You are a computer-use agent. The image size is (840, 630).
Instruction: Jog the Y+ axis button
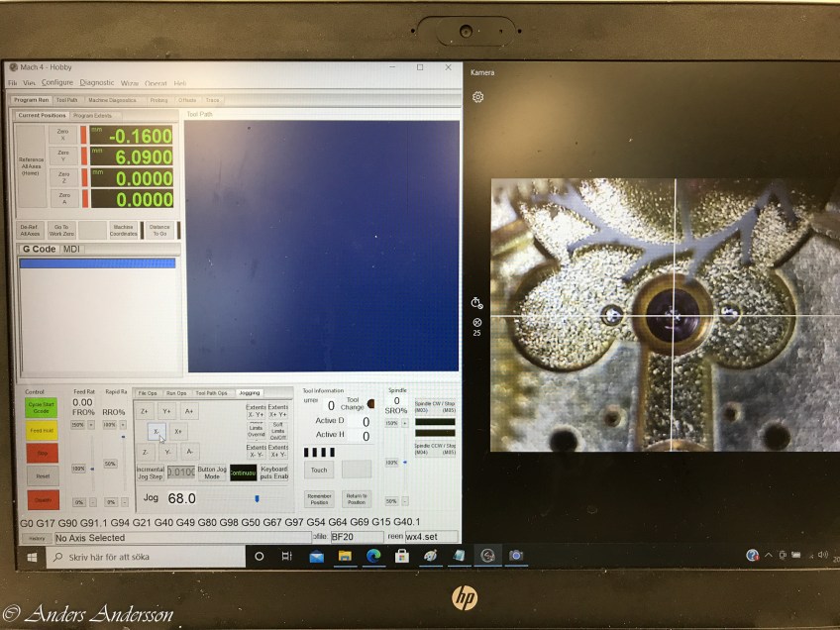click(166, 410)
